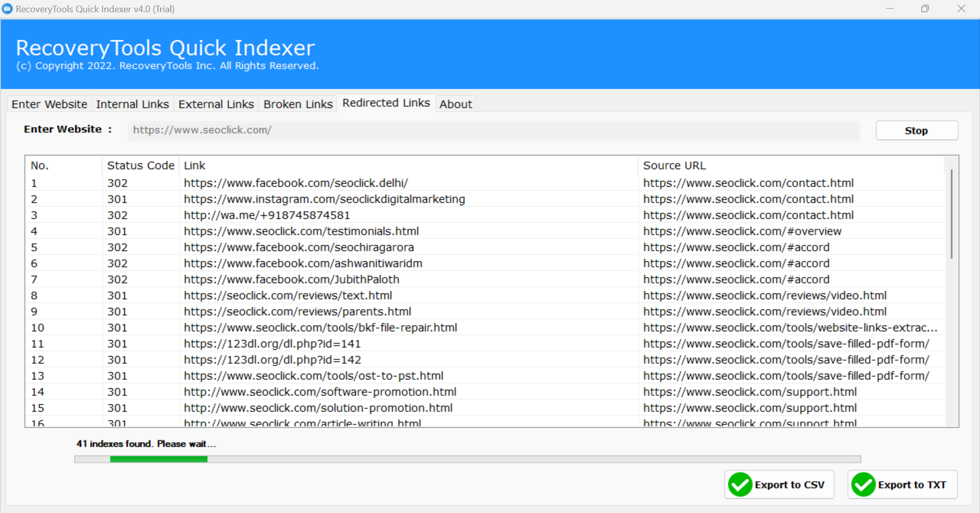Open the About tab

[456, 104]
